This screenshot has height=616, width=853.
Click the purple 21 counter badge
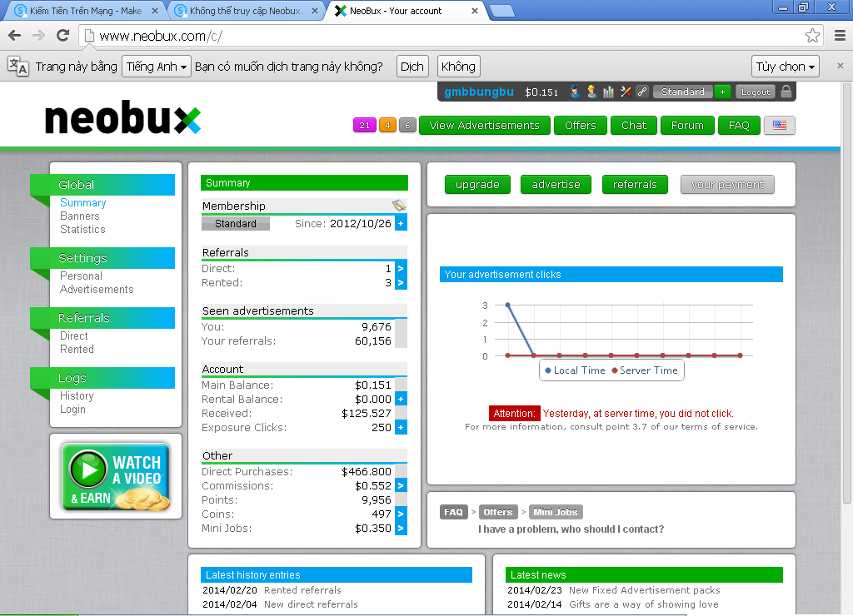click(x=365, y=126)
